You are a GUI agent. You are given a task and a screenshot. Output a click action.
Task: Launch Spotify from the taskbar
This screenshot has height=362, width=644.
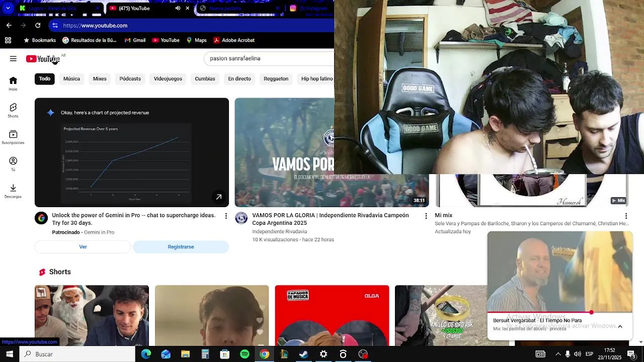(245, 354)
